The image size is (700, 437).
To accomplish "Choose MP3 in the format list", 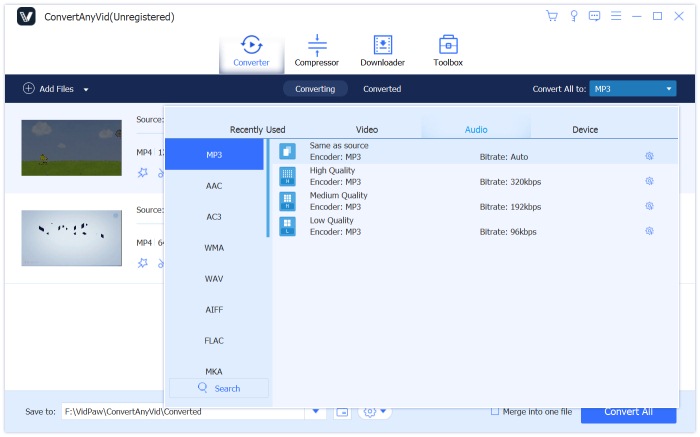I will point(214,155).
